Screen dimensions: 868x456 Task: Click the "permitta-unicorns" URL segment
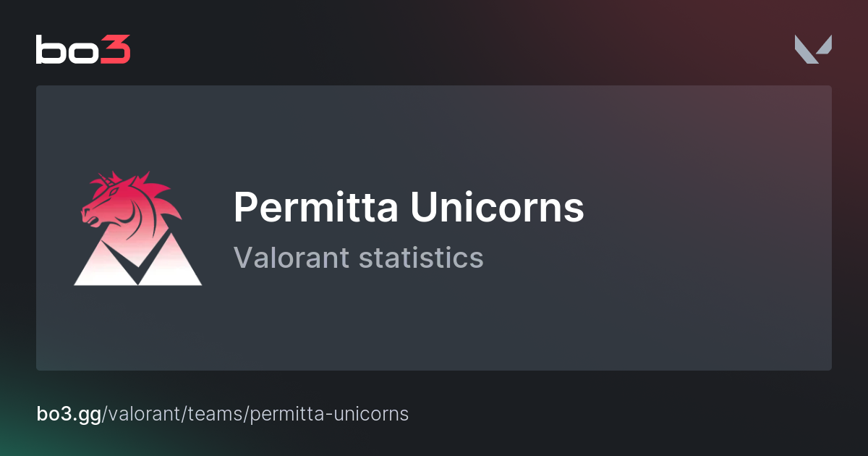point(329,414)
